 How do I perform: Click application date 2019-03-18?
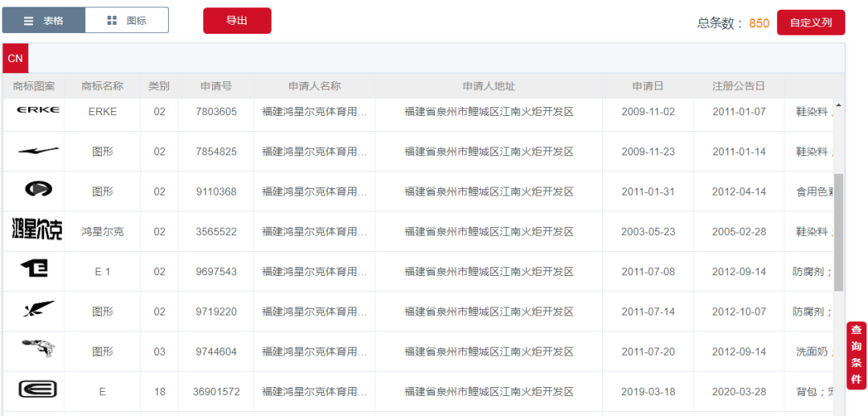(649, 392)
